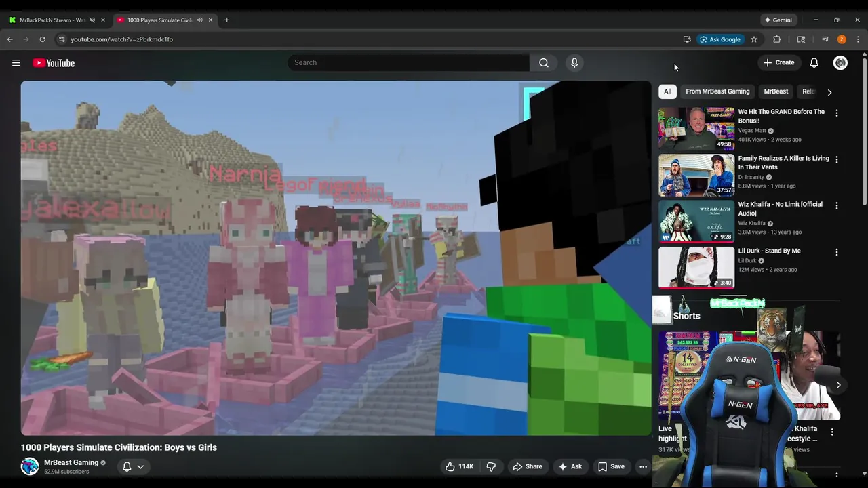Filter by From MrBeast Gaming chip

click(x=717, y=91)
